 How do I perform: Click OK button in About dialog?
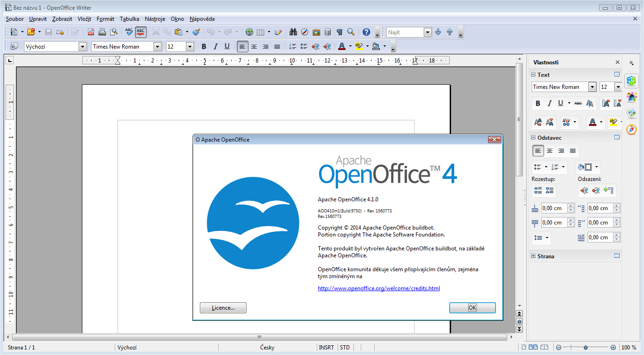coord(472,308)
